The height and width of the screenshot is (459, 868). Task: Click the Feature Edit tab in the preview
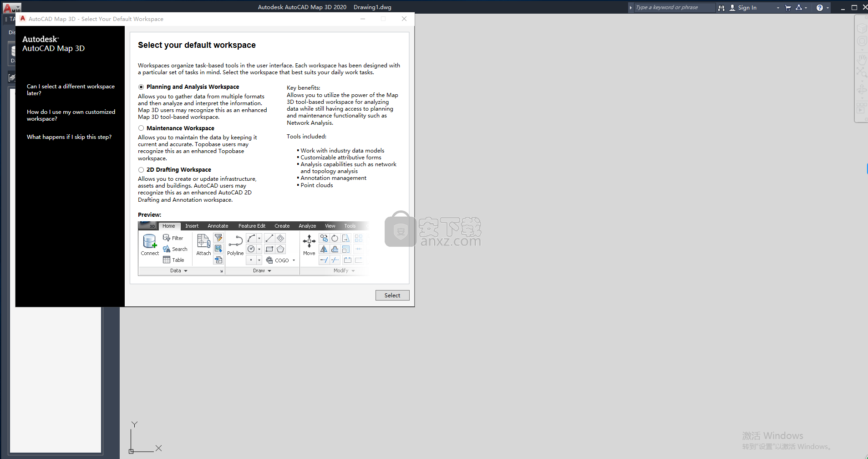[252, 226]
